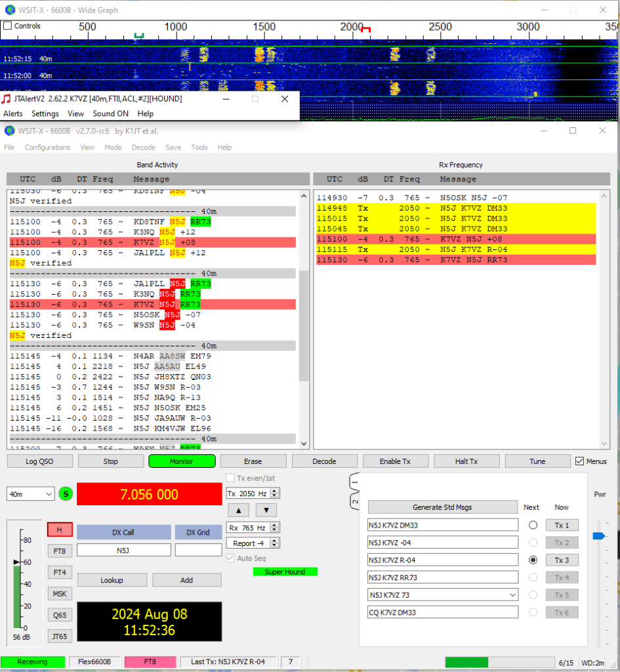This screenshot has width=620, height=672.
Task: Toggle the Controls checkbox in Wide Graph
Action: coord(8,26)
